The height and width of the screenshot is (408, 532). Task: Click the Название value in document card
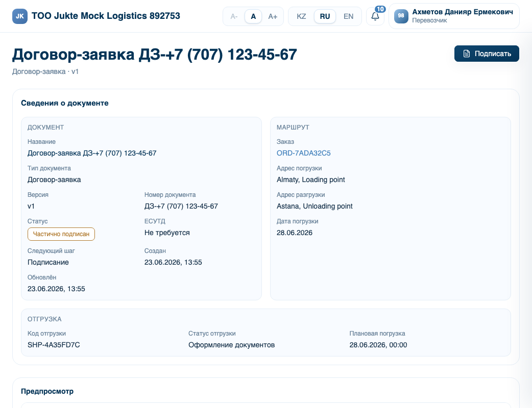pyautogui.click(x=92, y=153)
